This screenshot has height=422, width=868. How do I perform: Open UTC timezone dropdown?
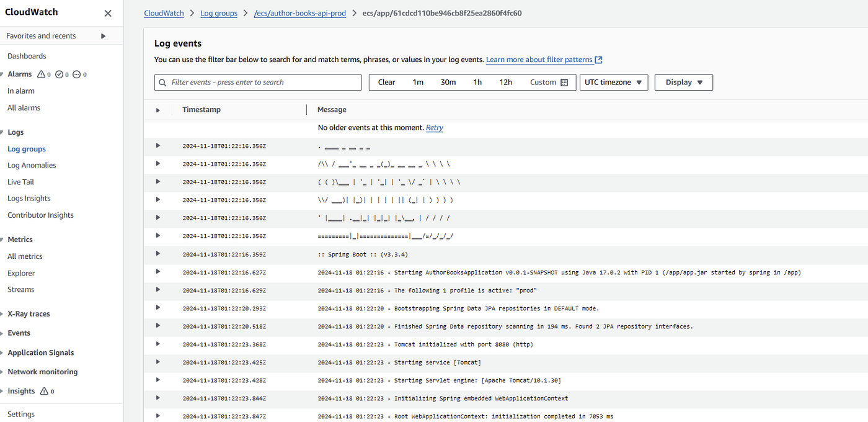pos(614,83)
